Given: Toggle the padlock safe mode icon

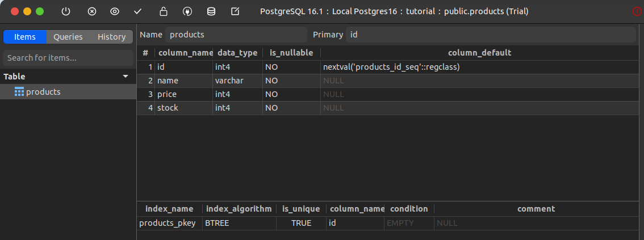Looking at the screenshot, I should pos(164,11).
